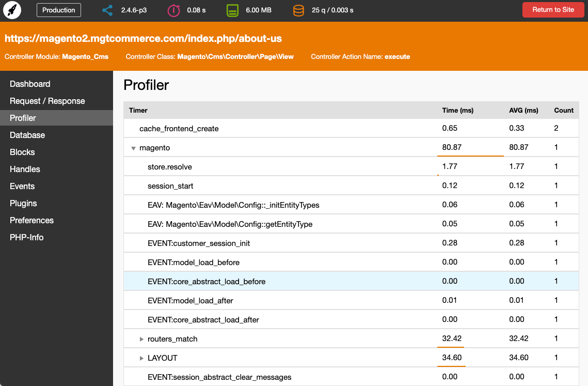Collapse the magento timer row
This screenshot has height=386, width=588.
coord(133,148)
